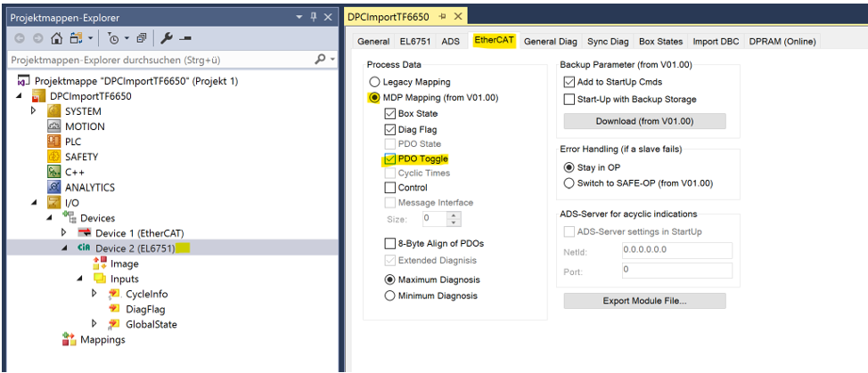
Task: Select MDP Mapping (from V01.00) option
Action: (x=373, y=98)
